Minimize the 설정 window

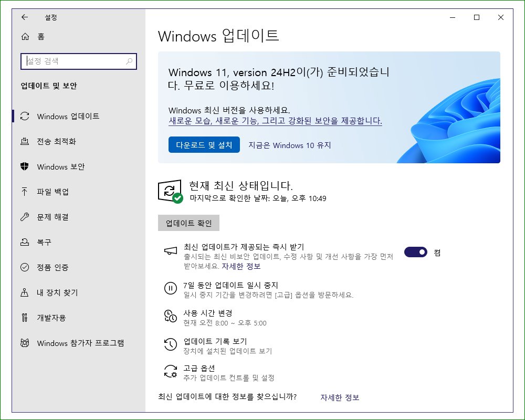453,17
